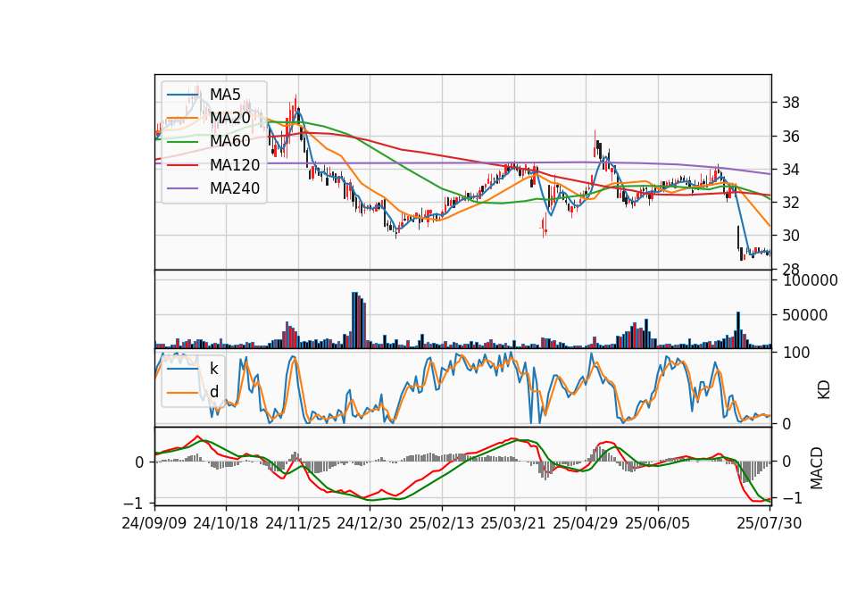Click the MA20 legend label
Viewport: 857px width, 616px height.
coord(229,118)
